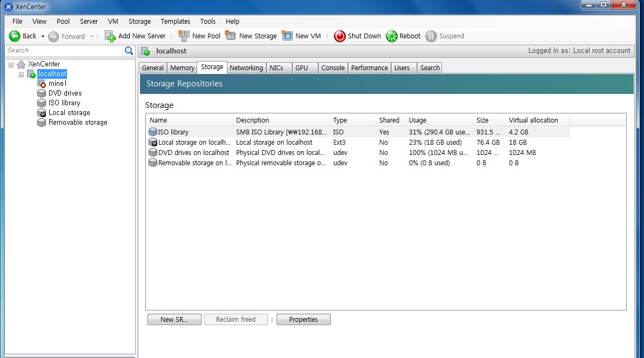Image resolution: width=644 pixels, height=358 pixels.
Task: Click the New SR... button
Action: 174,320
